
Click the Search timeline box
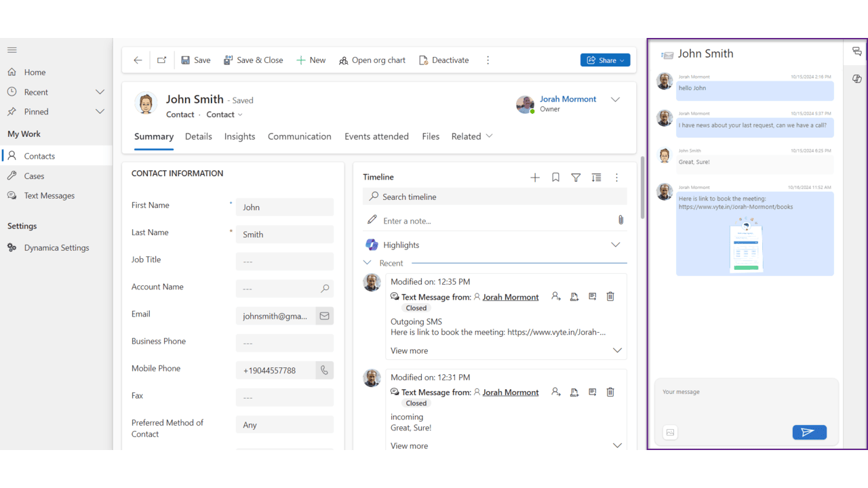point(495,197)
